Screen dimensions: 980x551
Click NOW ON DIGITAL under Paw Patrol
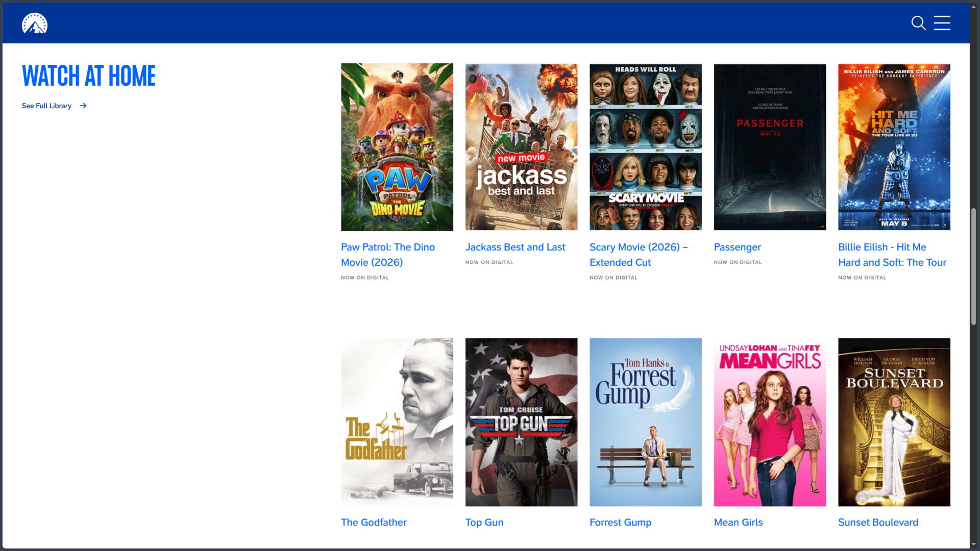coord(365,278)
